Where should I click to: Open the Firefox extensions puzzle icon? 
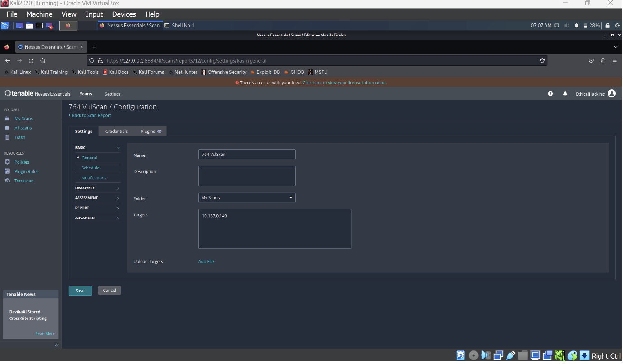pos(603,60)
